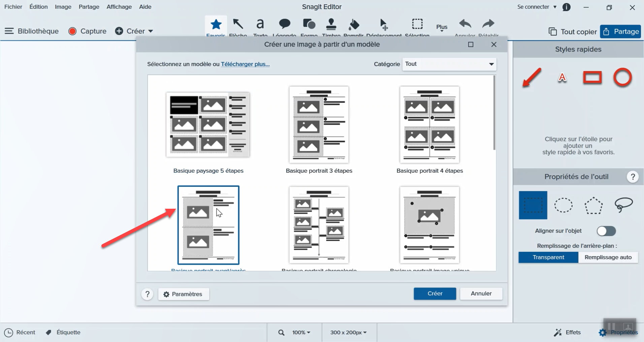The image size is (644, 342).
Task: Choose the rectangular selection shape
Action: 533,205
